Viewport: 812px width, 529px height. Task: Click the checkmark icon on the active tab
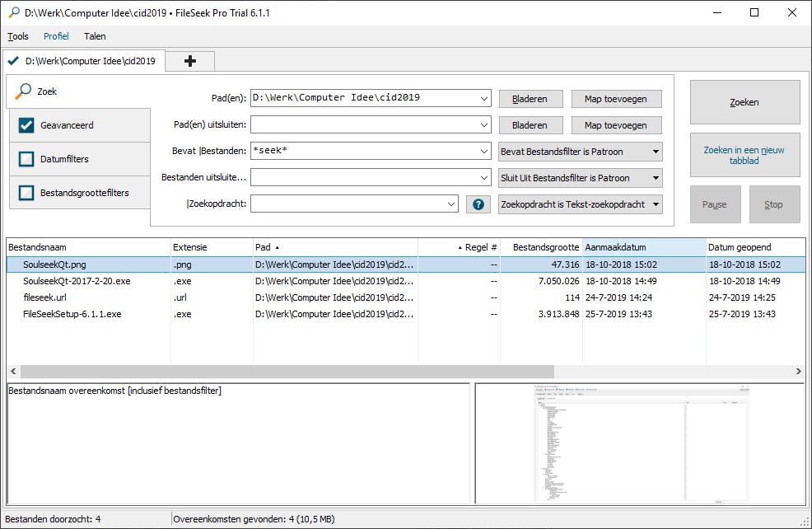[13, 60]
